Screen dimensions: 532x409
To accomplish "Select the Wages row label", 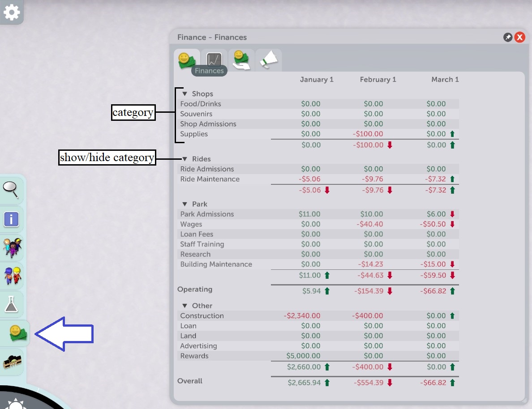I will (x=191, y=224).
